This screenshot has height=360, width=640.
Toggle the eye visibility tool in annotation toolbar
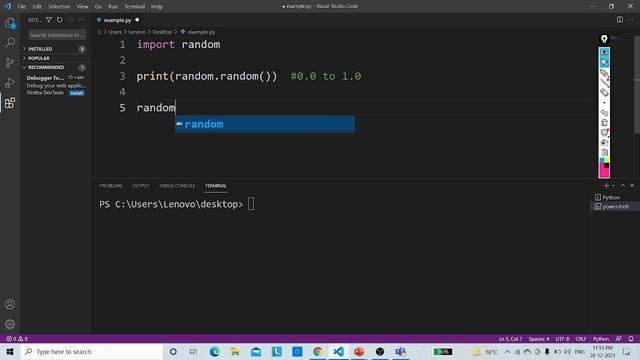tap(604, 53)
